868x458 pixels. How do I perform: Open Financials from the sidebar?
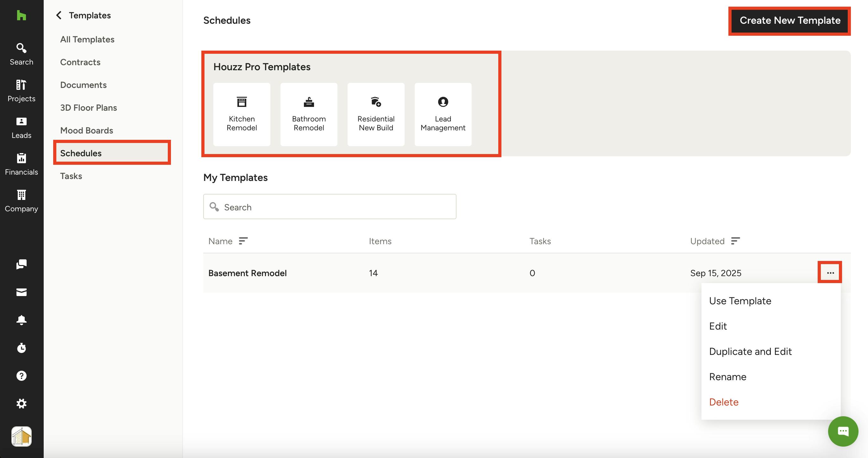[x=21, y=164]
